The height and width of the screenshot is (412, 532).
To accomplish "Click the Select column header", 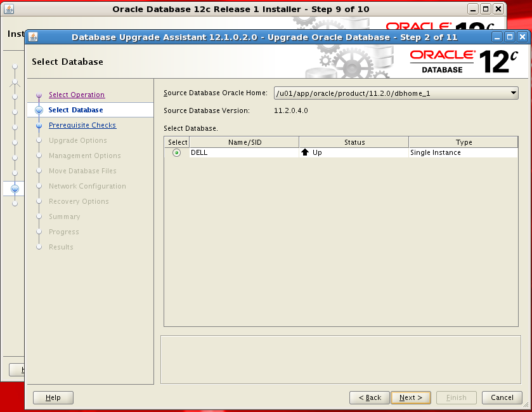I will click(x=177, y=142).
